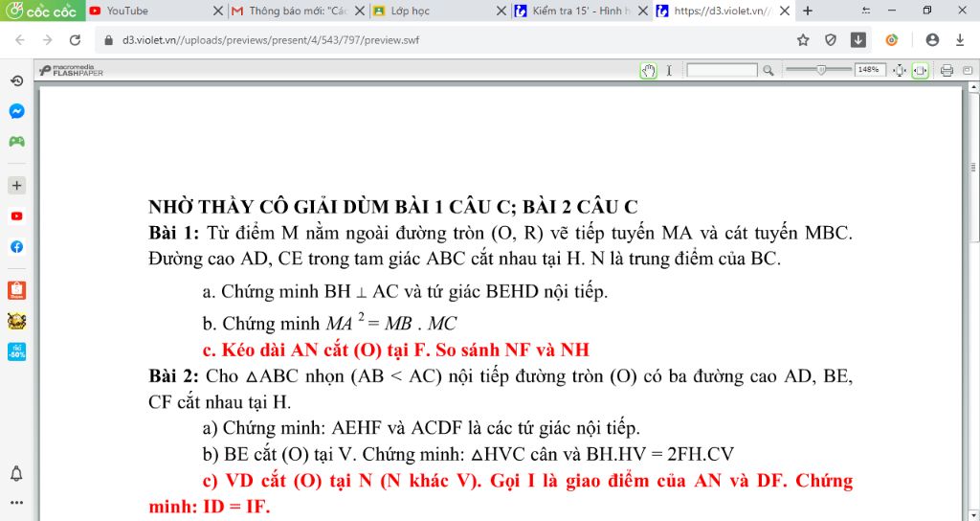
Task: Open the orange circular extension icon
Action: pos(892,40)
